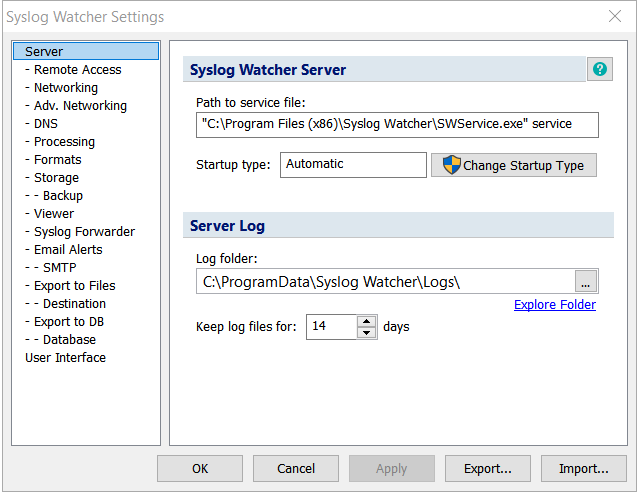Close the Syslog Watcher Settings window
Viewport: 639px width, 494px height.
click(x=615, y=16)
